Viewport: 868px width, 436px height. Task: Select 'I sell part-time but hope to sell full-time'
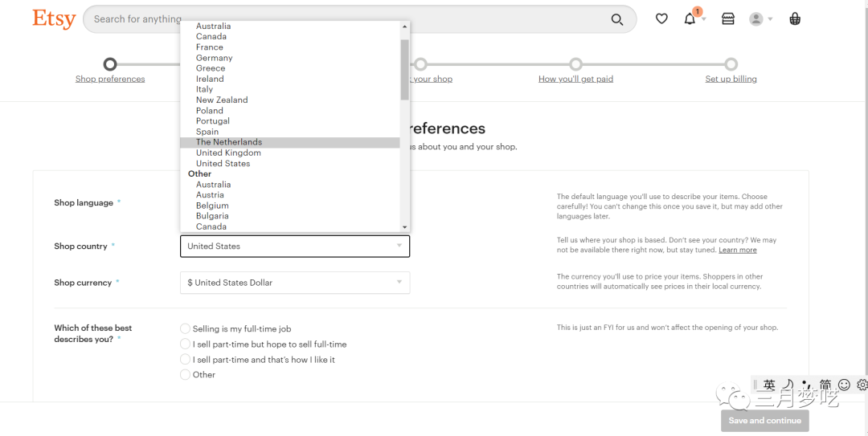(x=186, y=344)
